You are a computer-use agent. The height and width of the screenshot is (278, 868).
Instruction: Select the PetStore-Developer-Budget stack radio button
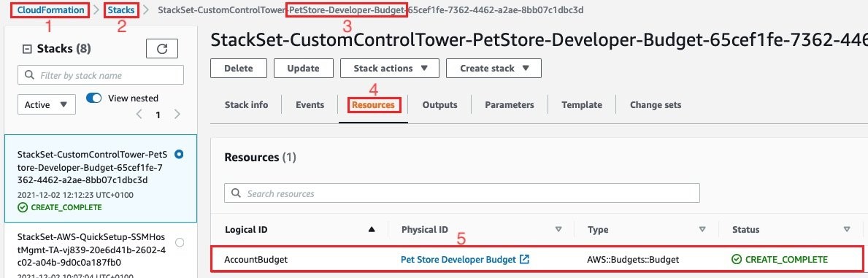point(179,154)
